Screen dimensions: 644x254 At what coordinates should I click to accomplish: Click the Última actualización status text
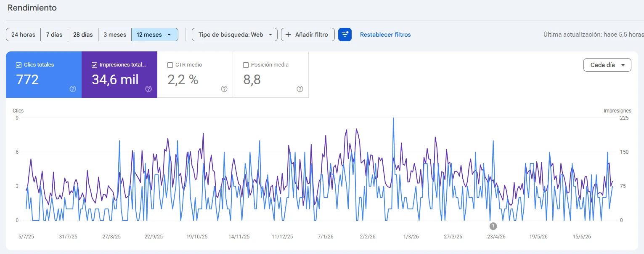point(594,35)
